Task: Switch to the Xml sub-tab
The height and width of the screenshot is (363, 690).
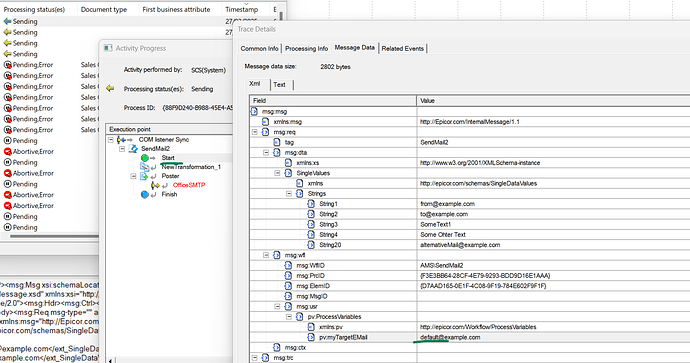Action: coord(255,84)
